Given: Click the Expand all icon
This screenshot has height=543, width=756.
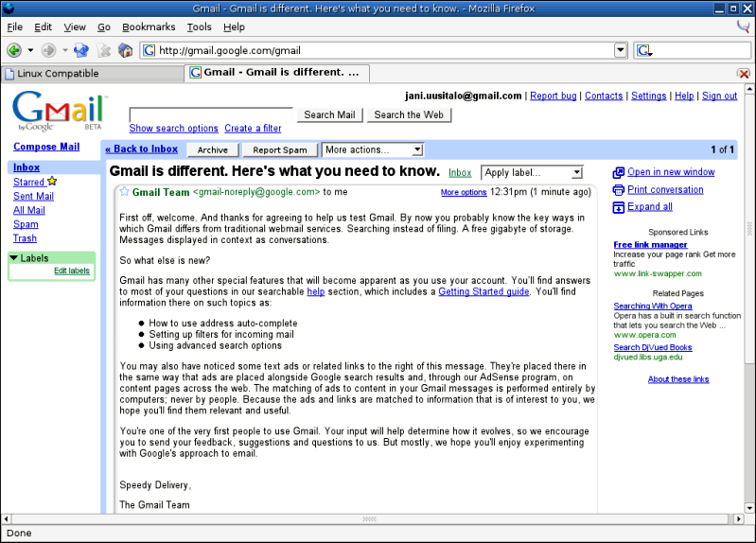Looking at the screenshot, I should pyautogui.click(x=619, y=207).
